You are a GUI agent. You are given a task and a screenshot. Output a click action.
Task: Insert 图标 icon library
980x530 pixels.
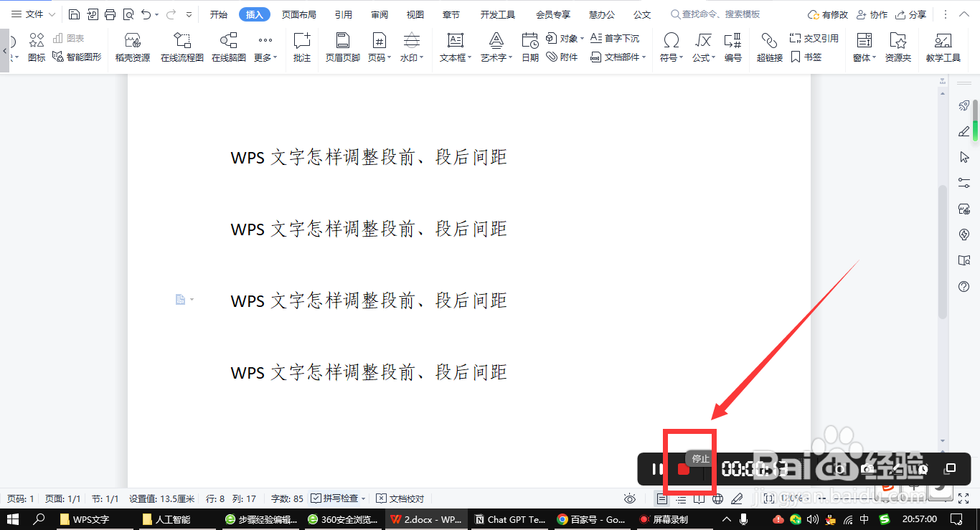tap(37, 47)
